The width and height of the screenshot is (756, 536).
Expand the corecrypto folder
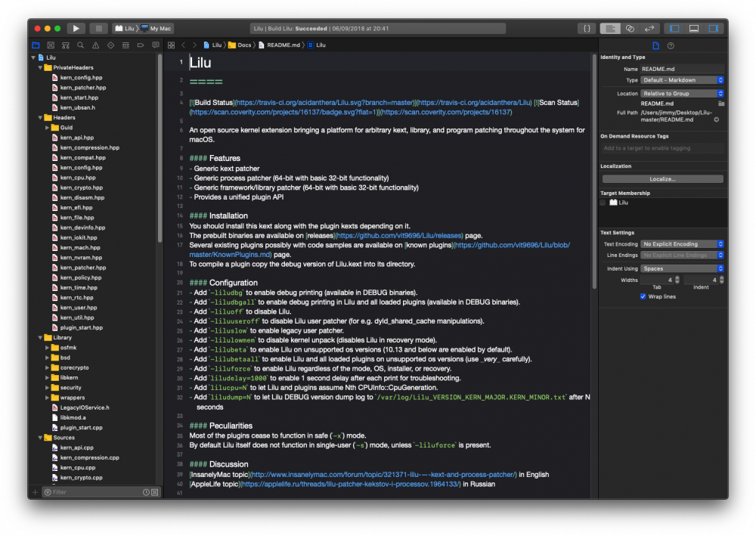pyautogui.click(x=47, y=367)
